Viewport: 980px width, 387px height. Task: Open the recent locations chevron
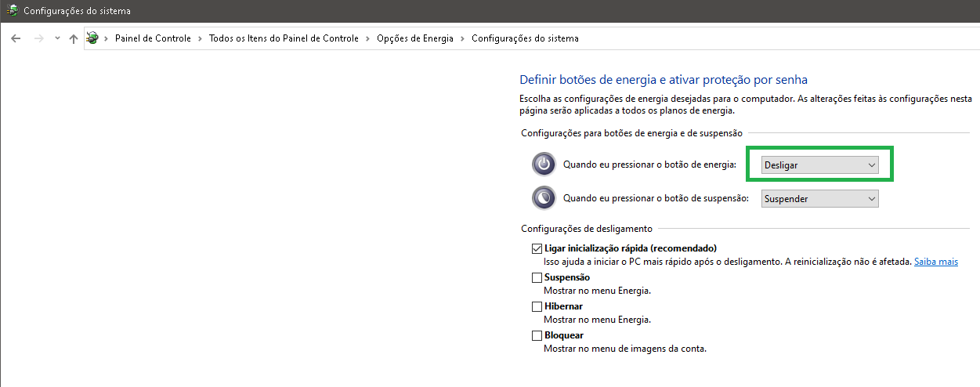tap(57, 38)
